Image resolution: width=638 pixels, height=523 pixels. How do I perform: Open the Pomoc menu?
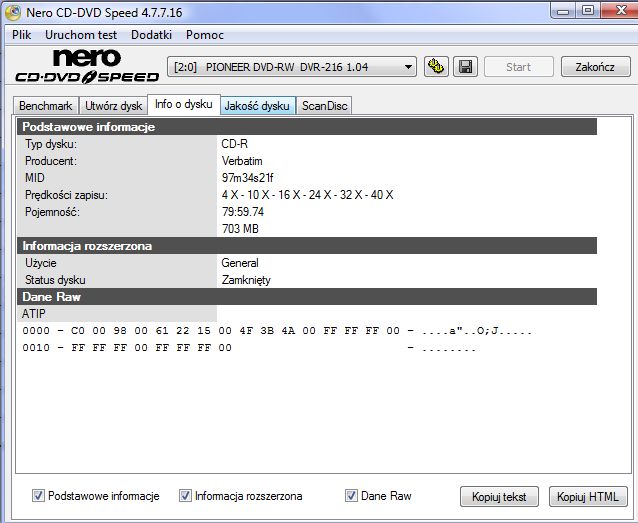(205, 35)
